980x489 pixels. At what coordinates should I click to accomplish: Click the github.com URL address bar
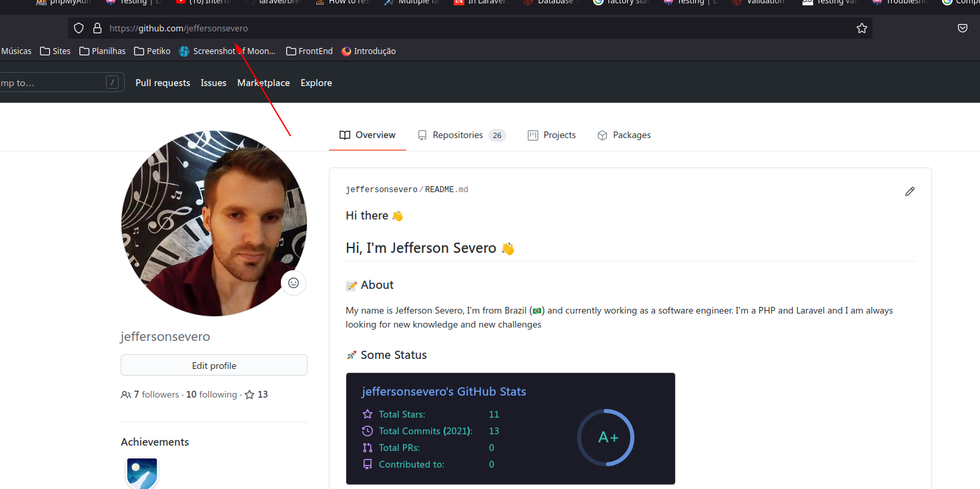coord(470,28)
